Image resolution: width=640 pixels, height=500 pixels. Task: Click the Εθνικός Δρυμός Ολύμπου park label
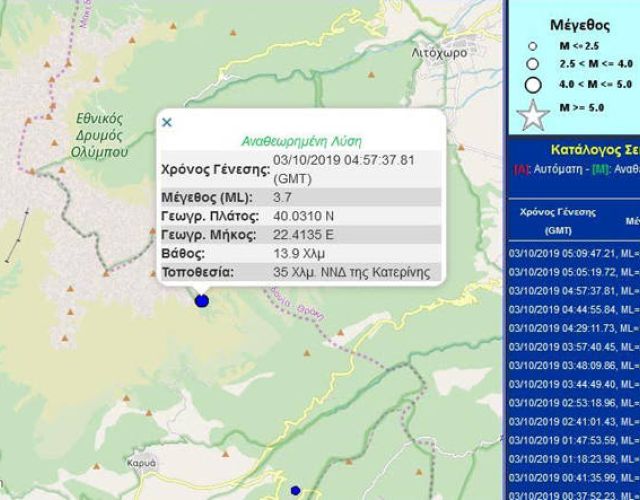(x=100, y=133)
